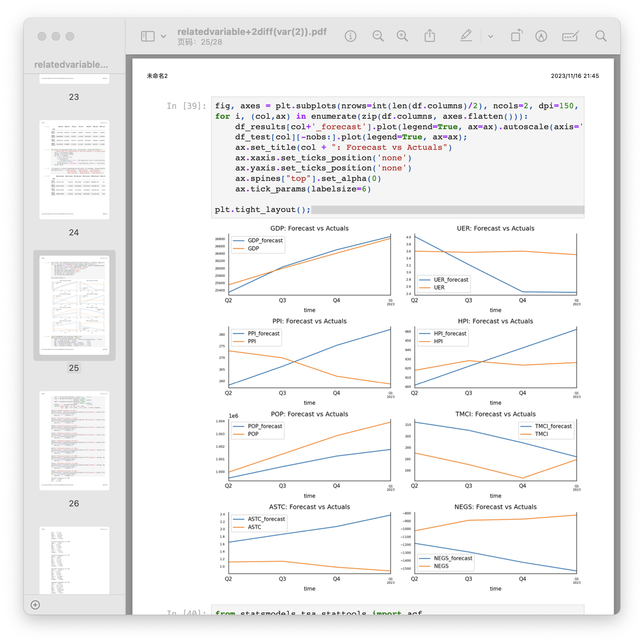Open the form filling tool
Image resolution: width=644 pixels, height=644 pixels.
(x=571, y=36)
